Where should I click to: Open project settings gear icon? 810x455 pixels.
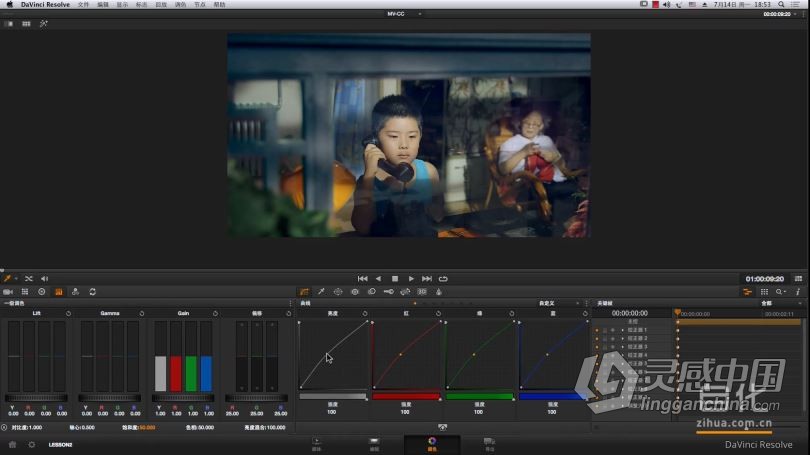(x=32, y=445)
